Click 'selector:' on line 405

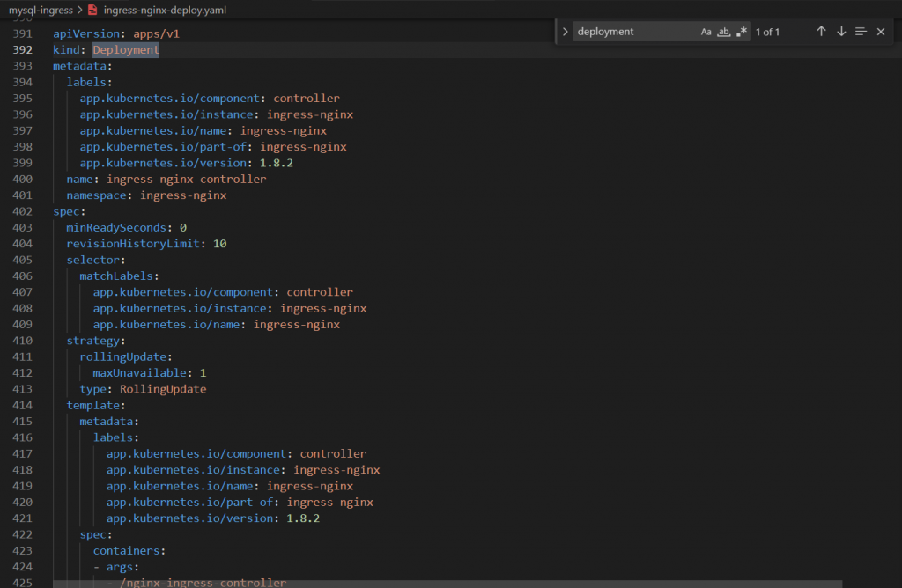pos(95,260)
